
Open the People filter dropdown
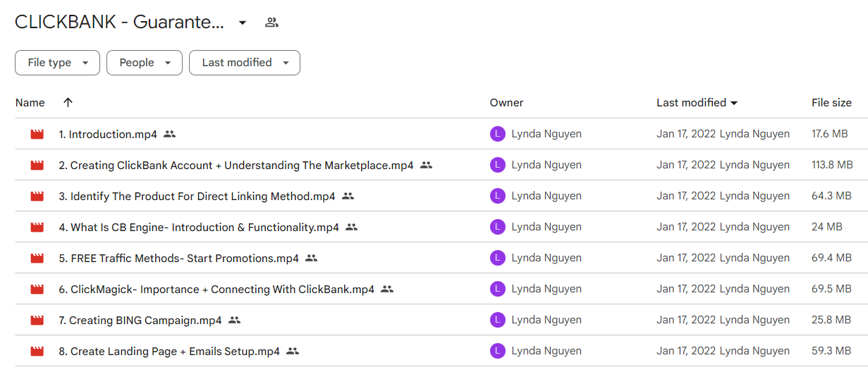[x=145, y=63]
